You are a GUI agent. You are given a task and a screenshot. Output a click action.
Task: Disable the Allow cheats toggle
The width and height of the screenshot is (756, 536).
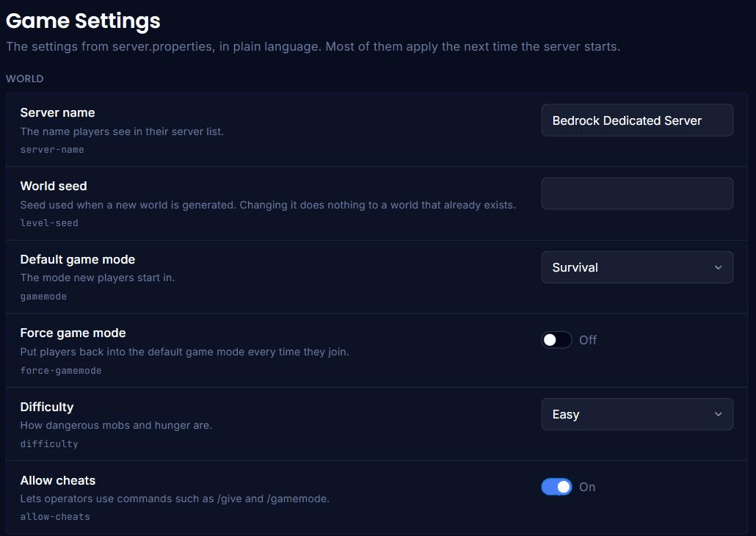coord(556,487)
